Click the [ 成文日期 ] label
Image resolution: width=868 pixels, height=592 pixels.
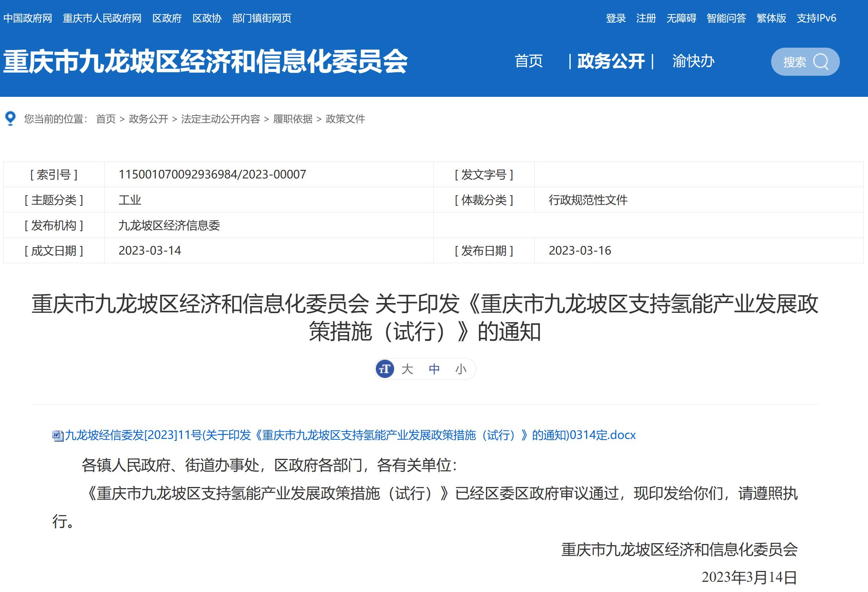[x=54, y=251]
